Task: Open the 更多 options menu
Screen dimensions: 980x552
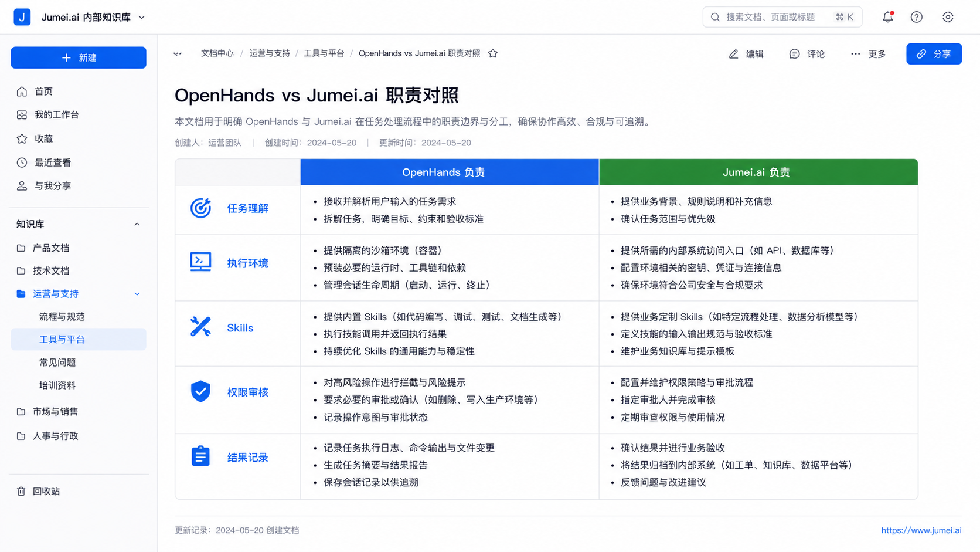Action: tap(868, 54)
